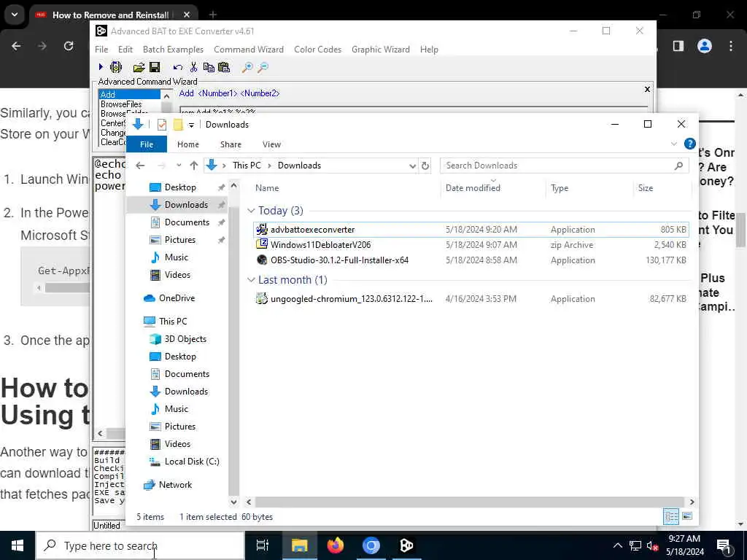Image resolution: width=747 pixels, height=560 pixels.
Task: Select BrowseFiles in the command list
Action: 121,104
